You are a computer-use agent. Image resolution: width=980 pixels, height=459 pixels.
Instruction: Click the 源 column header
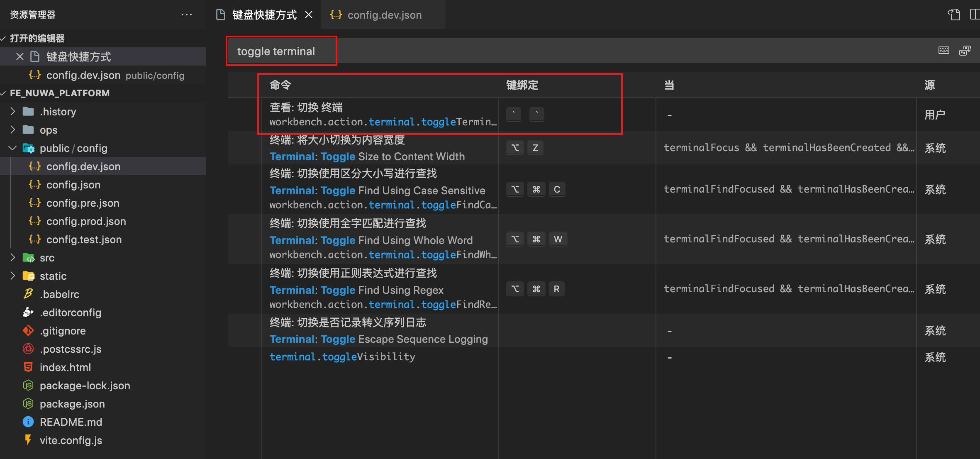pos(929,85)
